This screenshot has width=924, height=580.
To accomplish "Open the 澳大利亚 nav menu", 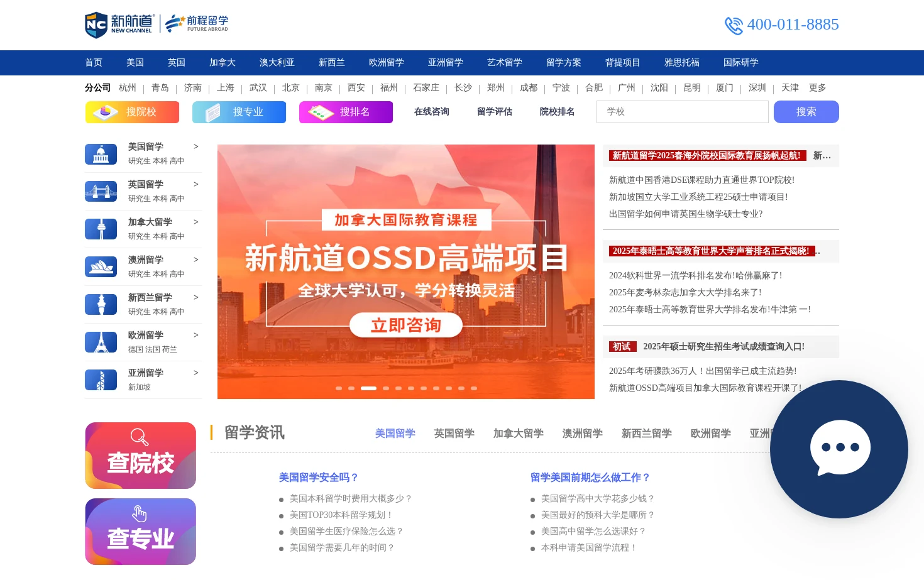I will tap(277, 63).
